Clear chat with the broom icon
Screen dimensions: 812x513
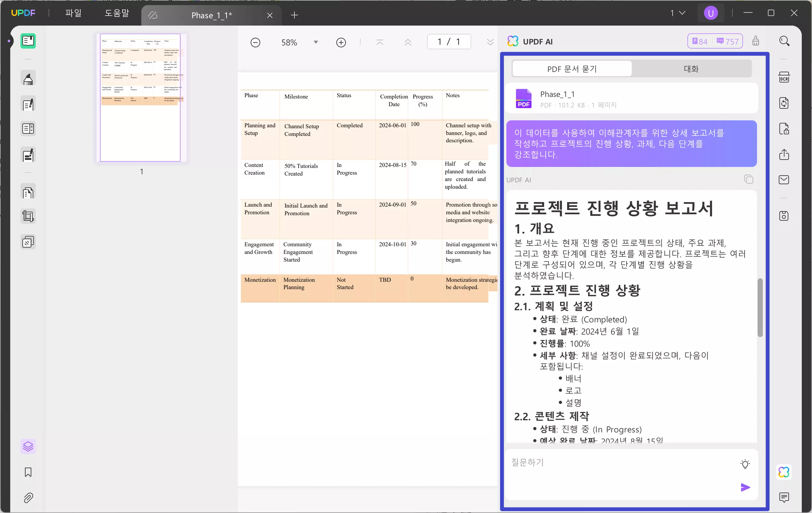[x=756, y=41]
